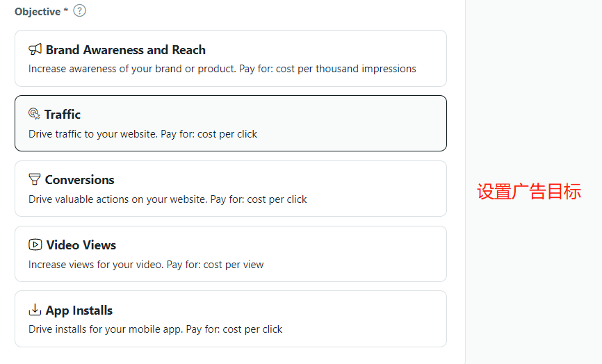
Task: Click the funnel icon beside Conversions
Action: coord(35,179)
